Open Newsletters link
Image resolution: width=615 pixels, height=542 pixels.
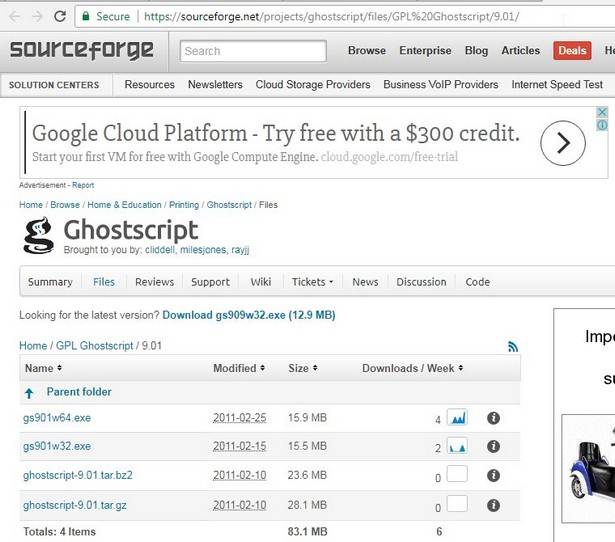click(x=215, y=85)
